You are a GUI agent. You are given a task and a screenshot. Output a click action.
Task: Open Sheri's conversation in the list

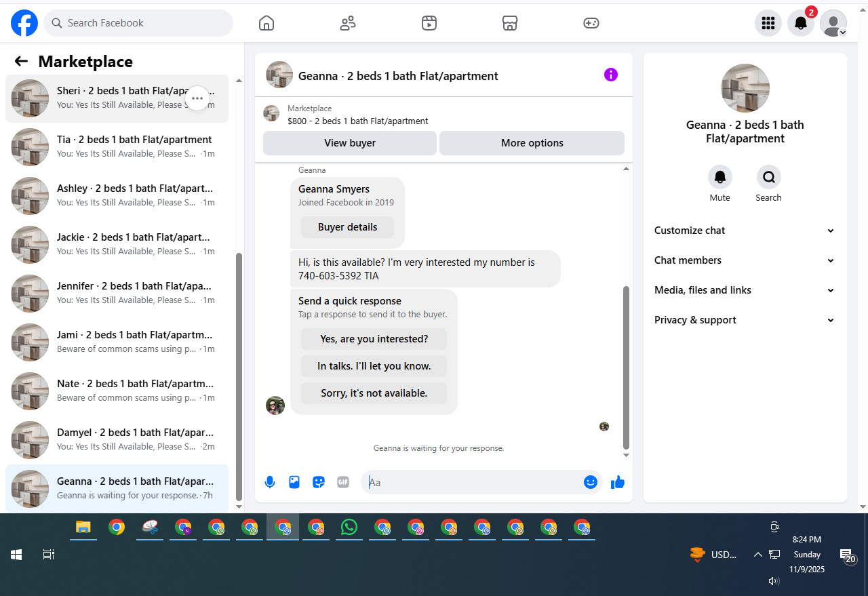click(x=117, y=98)
